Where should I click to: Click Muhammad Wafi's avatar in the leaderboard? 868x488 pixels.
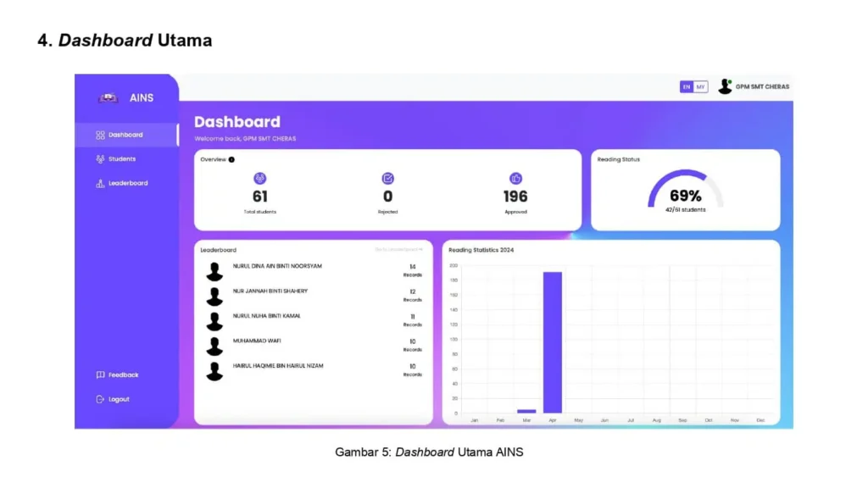click(x=214, y=347)
